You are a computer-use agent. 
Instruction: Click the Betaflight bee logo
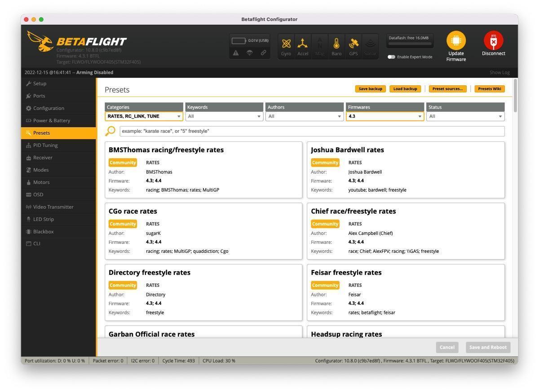click(x=40, y=42)
